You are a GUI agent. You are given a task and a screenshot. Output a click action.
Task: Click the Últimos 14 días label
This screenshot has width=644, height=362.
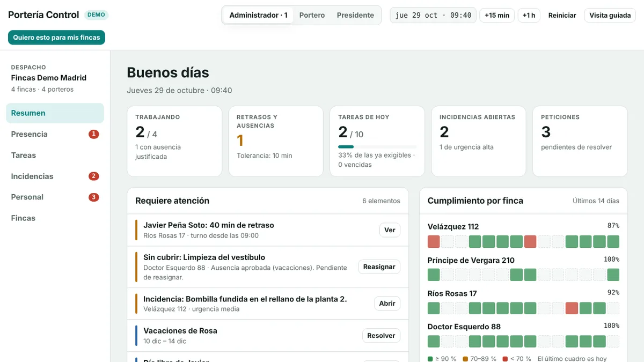pos(596,201)
